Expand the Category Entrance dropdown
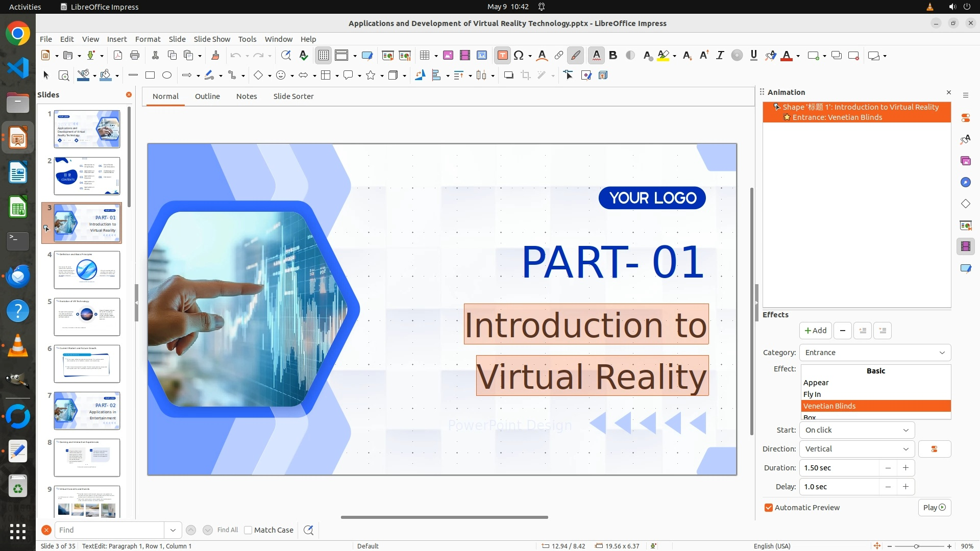This screenshot has width=980, height=551. coord(875,353)
